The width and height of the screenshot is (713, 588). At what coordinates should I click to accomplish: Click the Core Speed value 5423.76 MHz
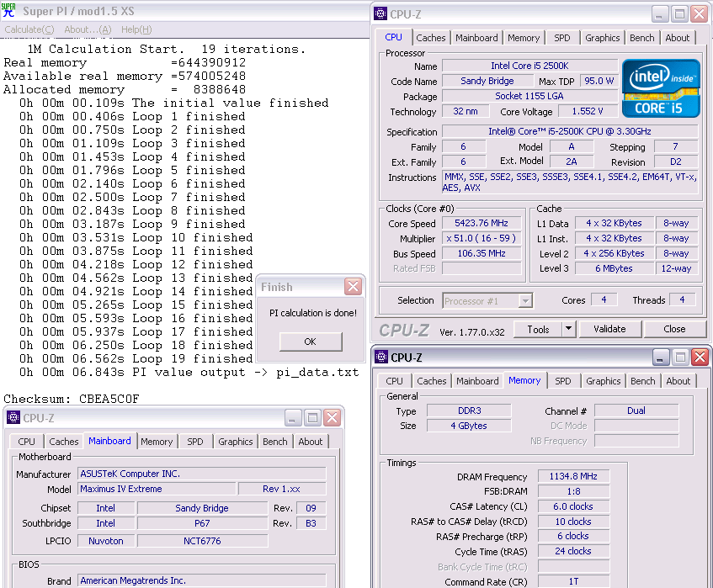pyautogui.click(x=482, y=223)
